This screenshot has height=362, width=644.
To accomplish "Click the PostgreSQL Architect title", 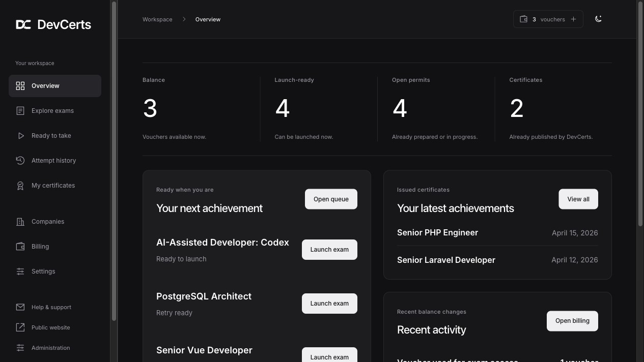I will [x=204, y=296].
